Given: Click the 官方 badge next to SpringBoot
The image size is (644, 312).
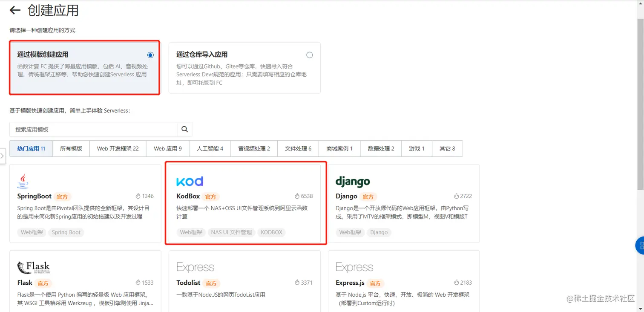Looking at the screenshot, I should pos(62,196).
